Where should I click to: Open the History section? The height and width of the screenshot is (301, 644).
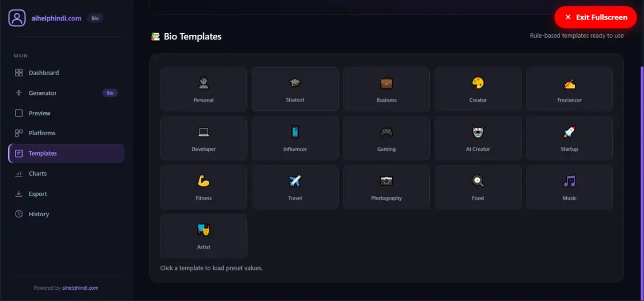click(67, 214)
